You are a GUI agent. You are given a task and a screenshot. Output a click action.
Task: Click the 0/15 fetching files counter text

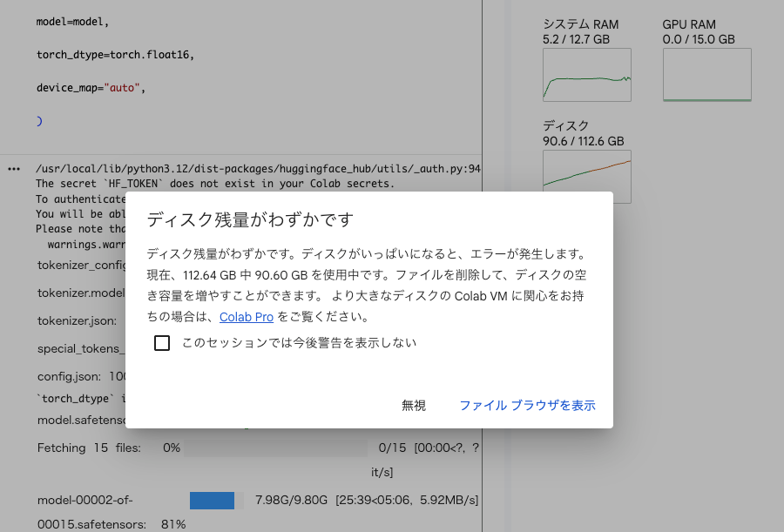coord(393,448)
